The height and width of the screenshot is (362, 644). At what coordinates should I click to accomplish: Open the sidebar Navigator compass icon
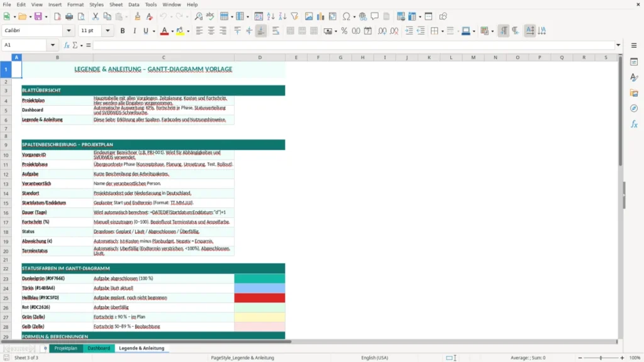[x=634, y=108]
